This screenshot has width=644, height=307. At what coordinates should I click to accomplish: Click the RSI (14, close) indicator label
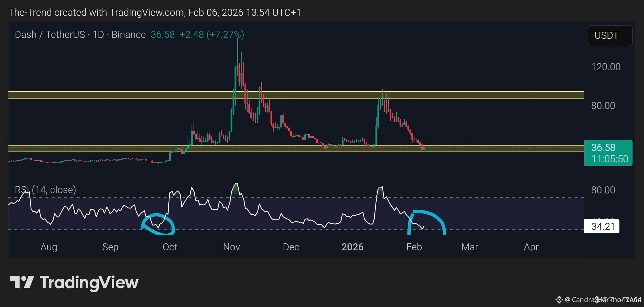click(x=45, y=189)
